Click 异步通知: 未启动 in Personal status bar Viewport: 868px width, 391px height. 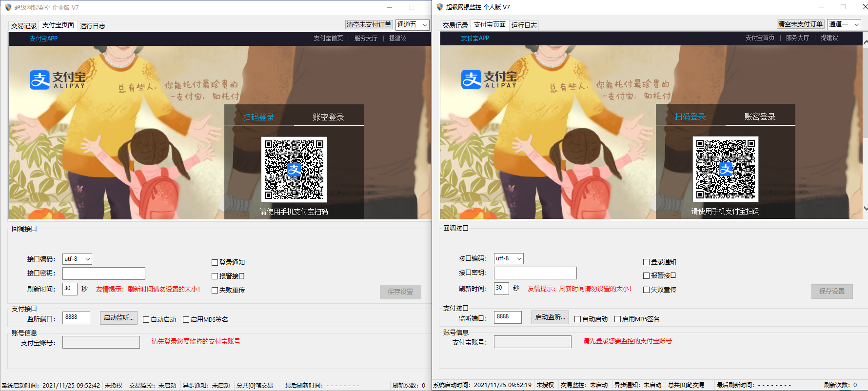coord(638,385)
